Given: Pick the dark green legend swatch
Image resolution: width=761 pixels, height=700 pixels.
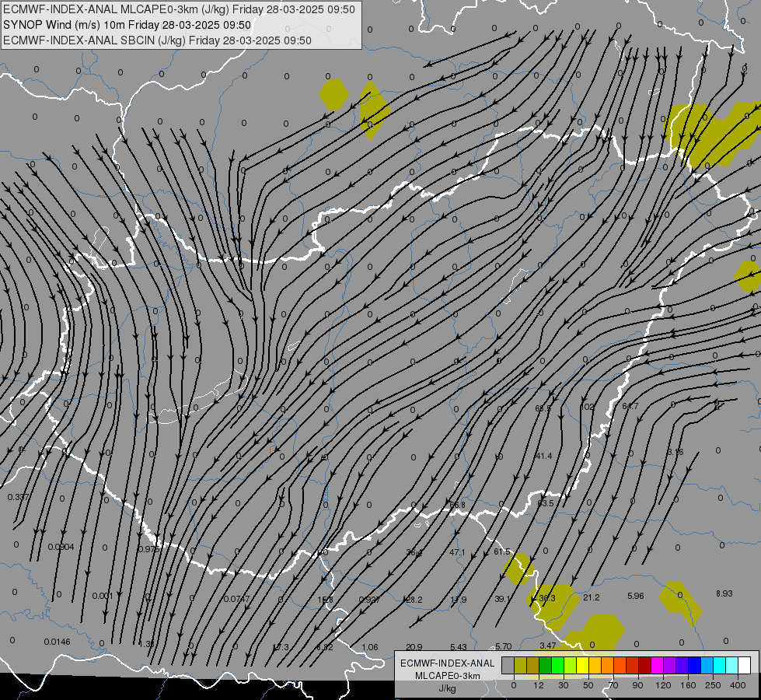Looking at the screenshot, I should 546,665.
